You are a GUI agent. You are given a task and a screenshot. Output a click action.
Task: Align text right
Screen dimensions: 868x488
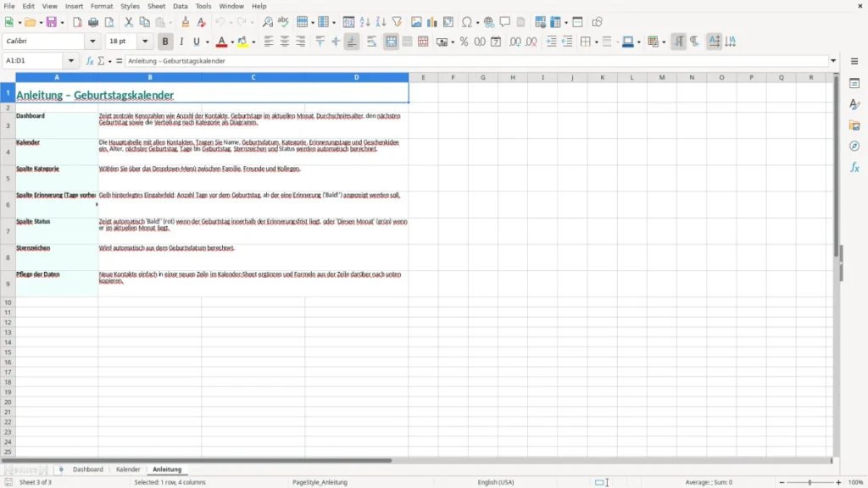tap(301, 42)
